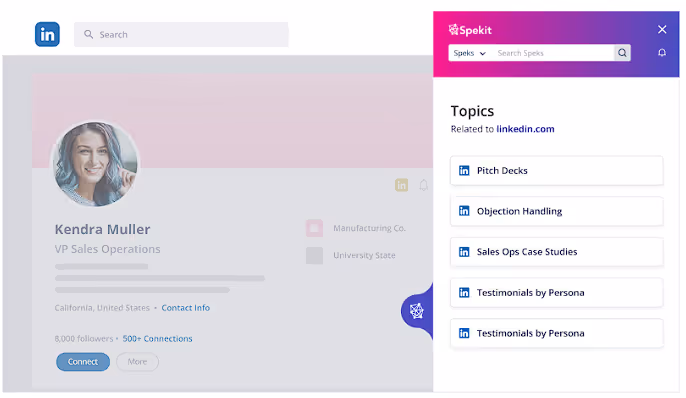
Task: Select the University State text
Action: 364,255
